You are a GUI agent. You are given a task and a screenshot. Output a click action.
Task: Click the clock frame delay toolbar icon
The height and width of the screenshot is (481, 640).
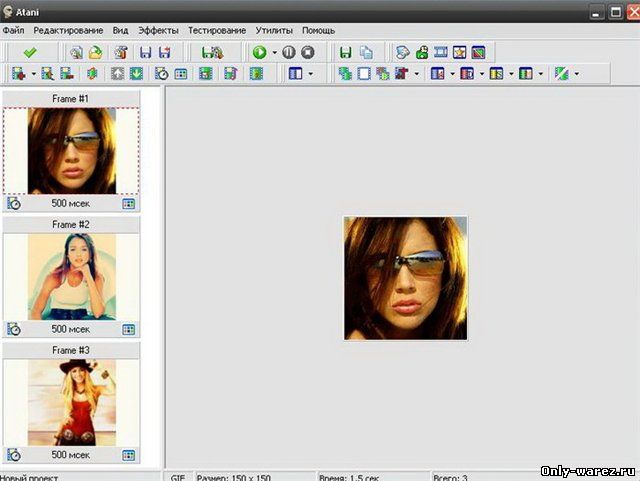161,74
